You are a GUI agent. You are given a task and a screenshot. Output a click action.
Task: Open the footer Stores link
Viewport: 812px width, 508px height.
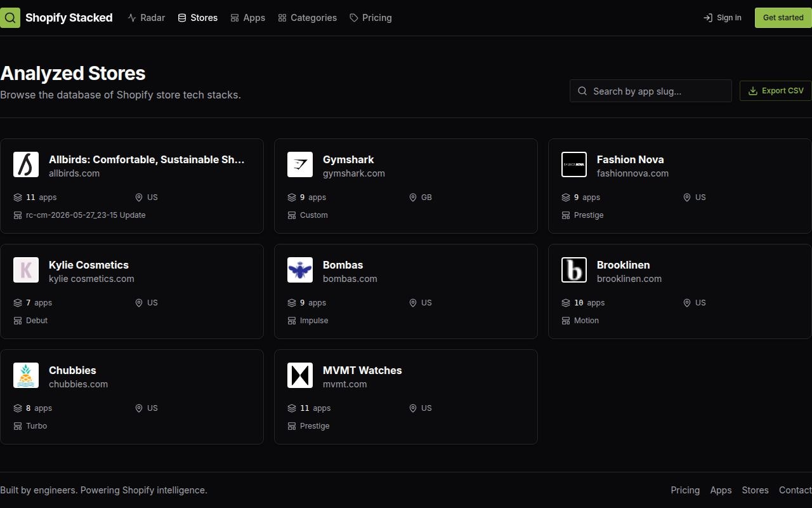click(x=756, y=490)
